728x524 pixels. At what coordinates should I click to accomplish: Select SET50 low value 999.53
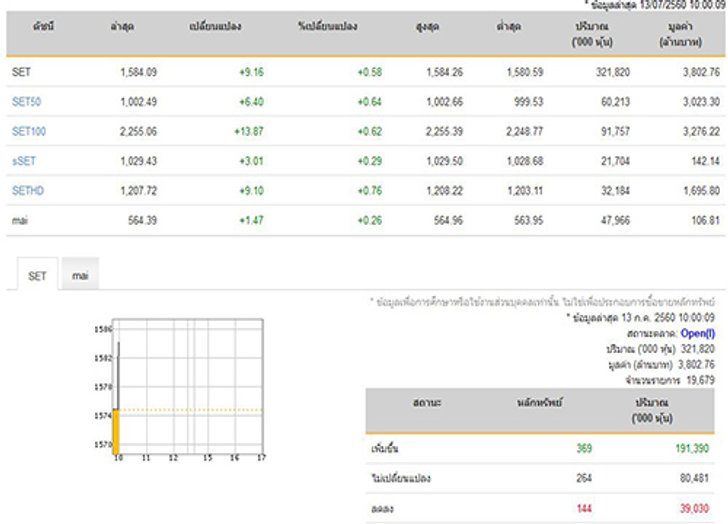pyautogui.click(x=528, y=102)
